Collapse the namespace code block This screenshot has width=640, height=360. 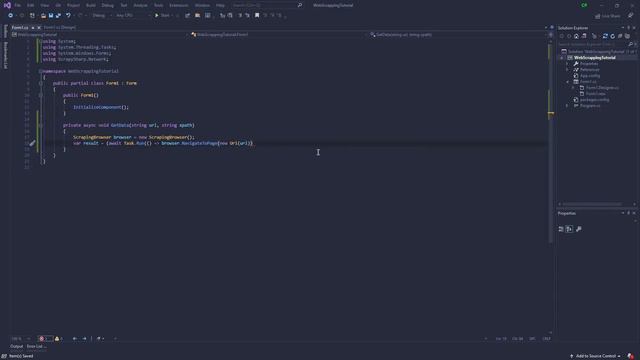tap(40, 71)
